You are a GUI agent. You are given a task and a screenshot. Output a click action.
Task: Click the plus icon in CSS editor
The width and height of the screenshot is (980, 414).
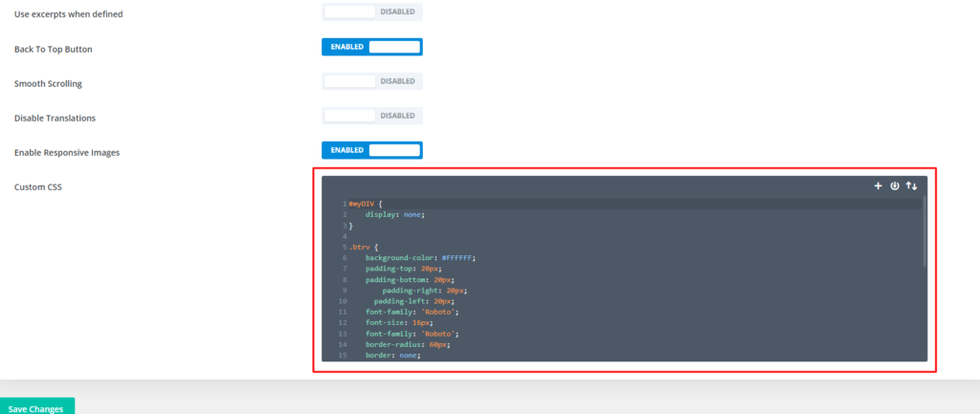click(x=878, y=186)
